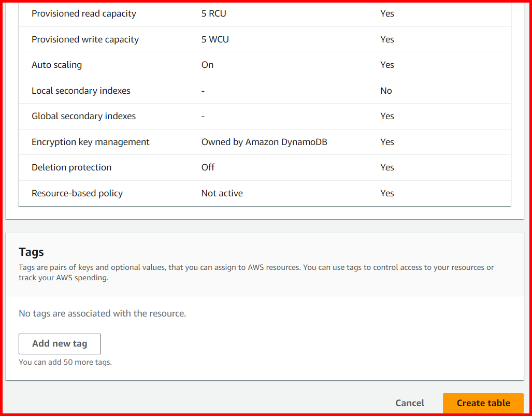Click the 5 WCU value

click(x=214, y=39)
